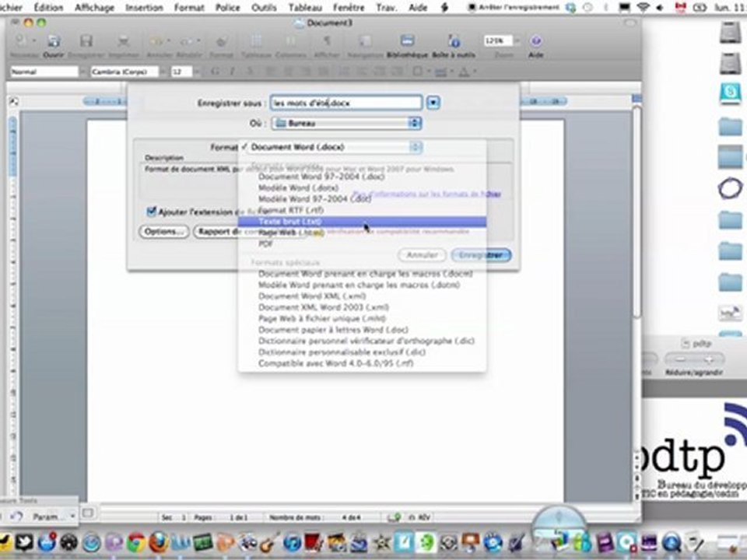Viewport: 747px width, 560px height.
Task: Click the Format paintbrush toolbar icon
Action: click(221, 41)
